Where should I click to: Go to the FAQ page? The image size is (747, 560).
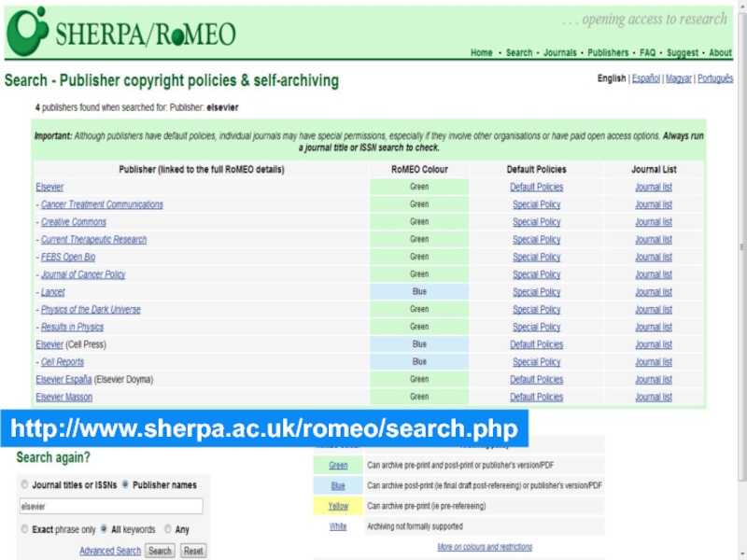click(x=647, y=53)
